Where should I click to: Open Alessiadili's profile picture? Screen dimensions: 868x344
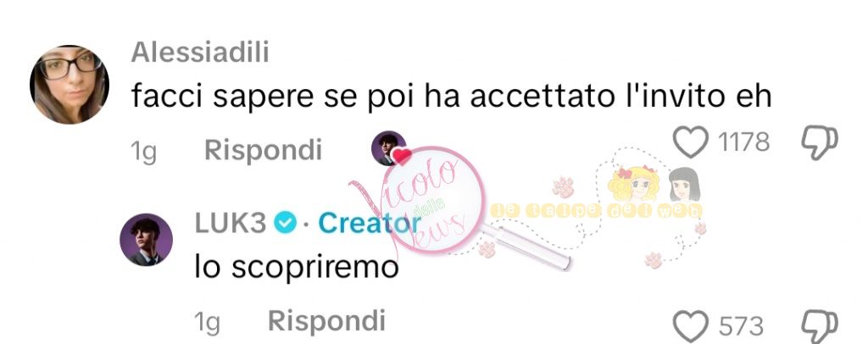tap(70, 84)
